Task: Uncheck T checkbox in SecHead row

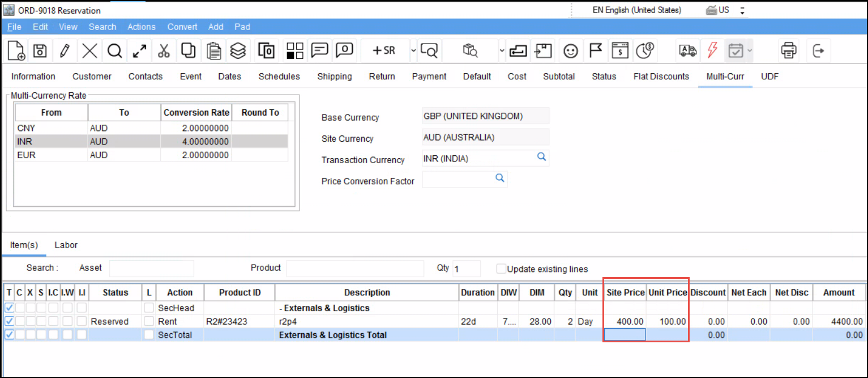Action: [x=9, y=308]
